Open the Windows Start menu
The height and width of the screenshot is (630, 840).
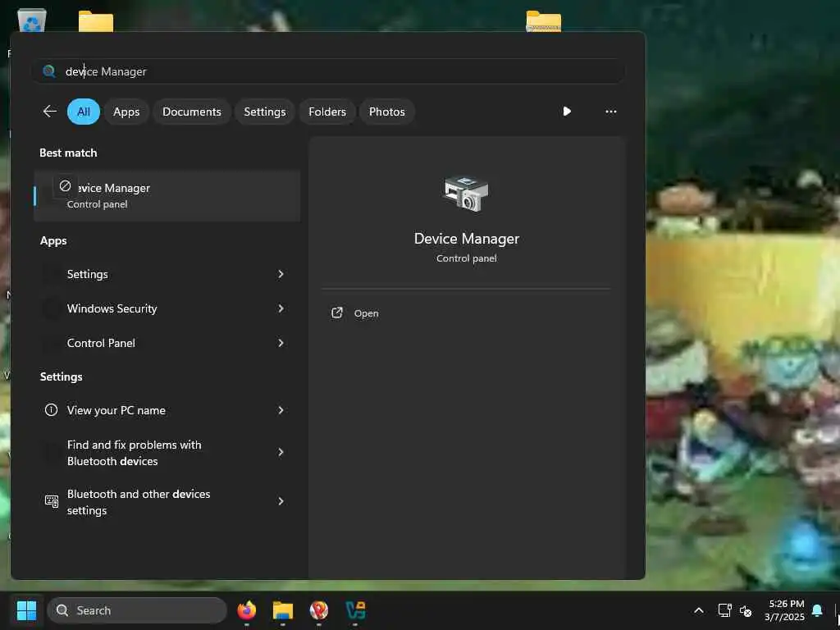(26, 610)
